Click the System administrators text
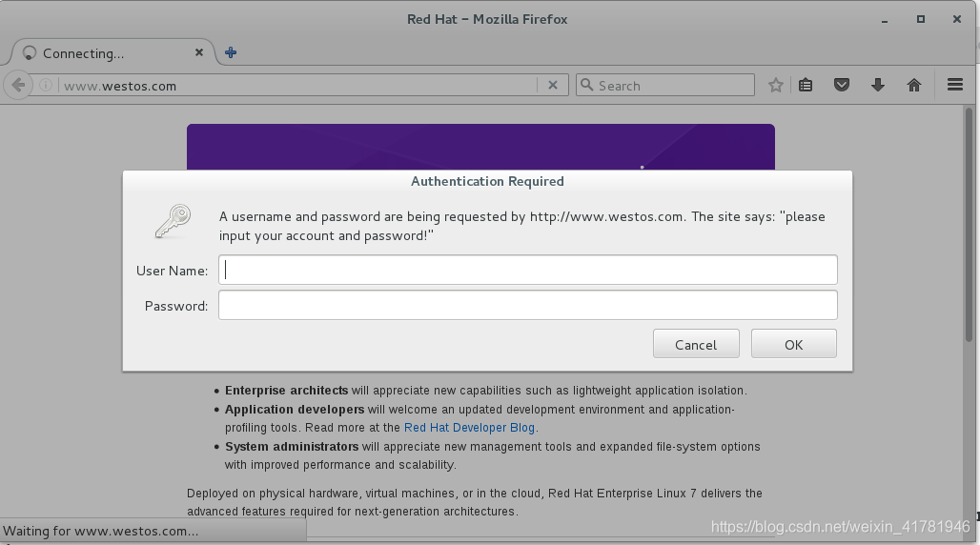980x545 pixels. (x=292, y=447)
